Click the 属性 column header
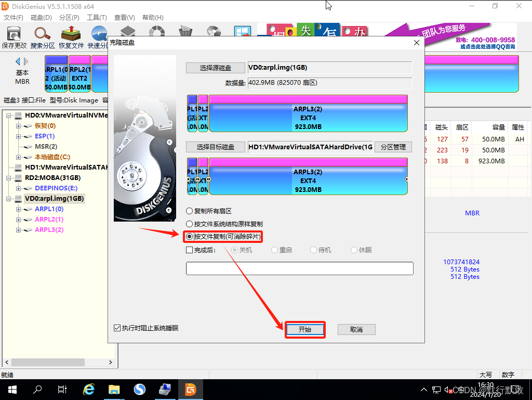532x400 pixels. pos(518,127)
